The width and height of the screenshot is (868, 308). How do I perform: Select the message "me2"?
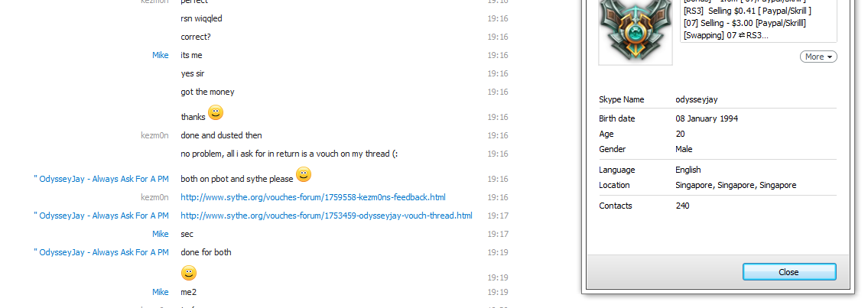189,292
